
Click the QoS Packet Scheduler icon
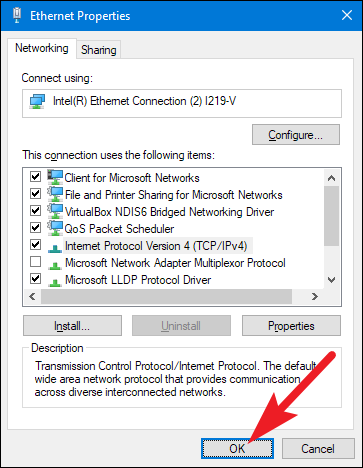[x=55, y=228]
